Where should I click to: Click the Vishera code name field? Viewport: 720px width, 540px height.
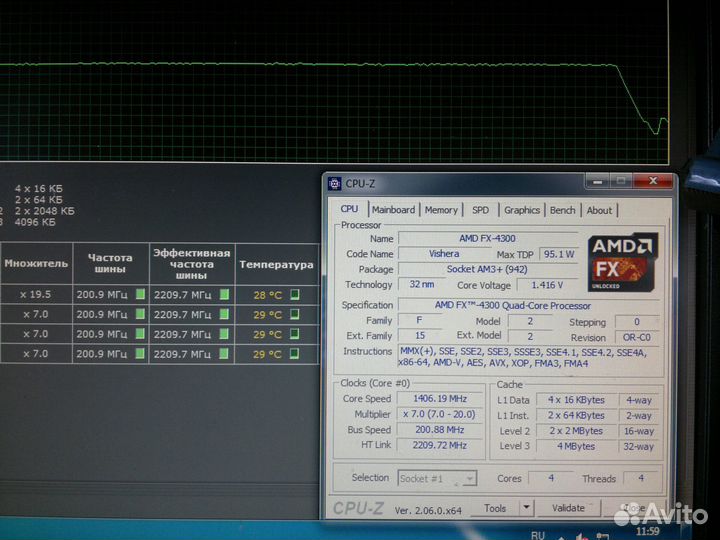point(444,253)
